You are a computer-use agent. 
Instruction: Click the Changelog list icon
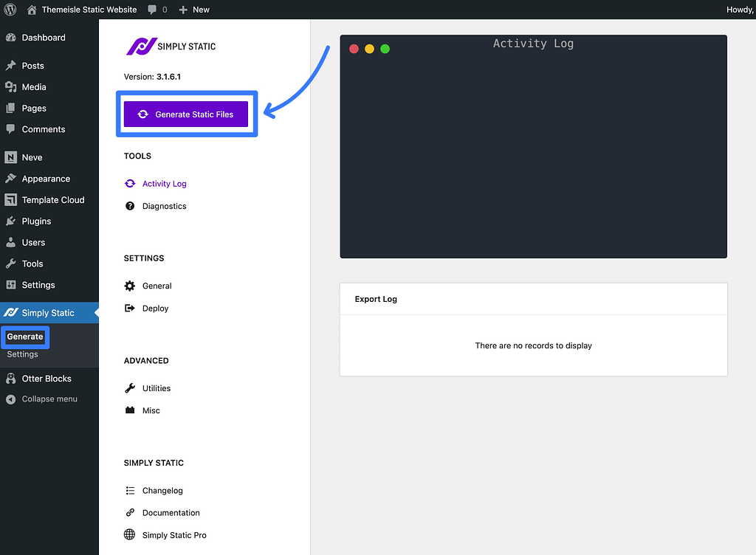[x=129, y=490]
